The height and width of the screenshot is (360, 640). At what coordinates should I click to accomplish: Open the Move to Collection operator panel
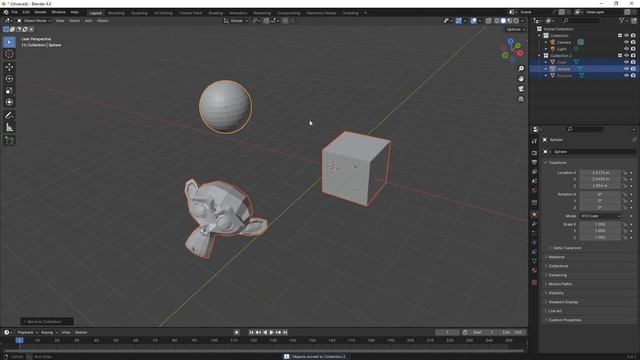pos(47,322)
